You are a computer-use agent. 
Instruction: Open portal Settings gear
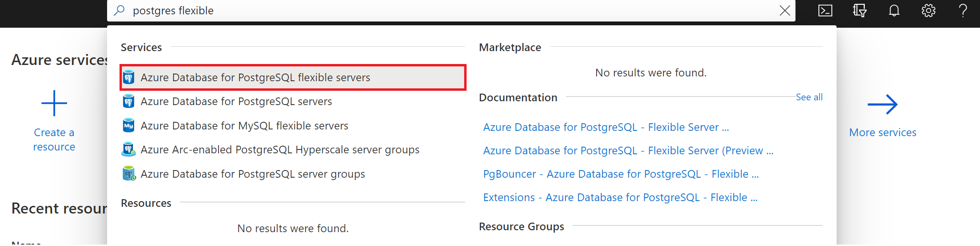tap(928, 11)
